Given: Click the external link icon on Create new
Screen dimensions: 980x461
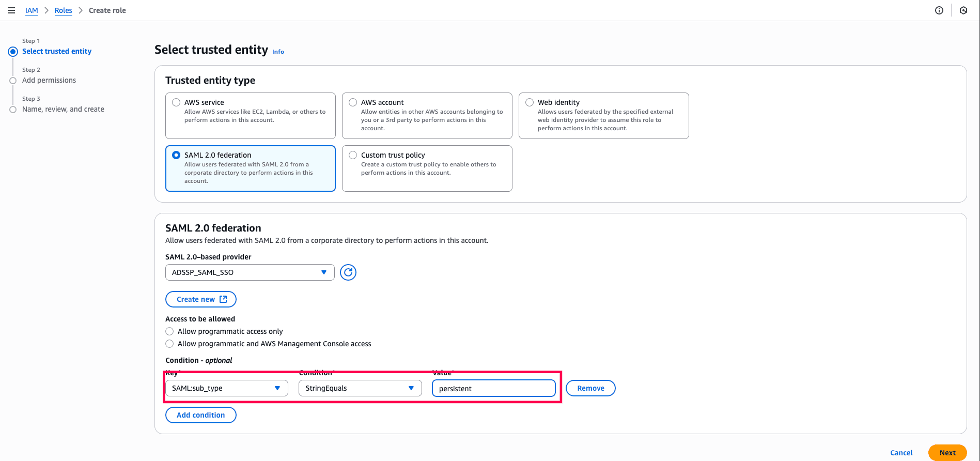Looking at the screenshot, I should coord(223,299).
